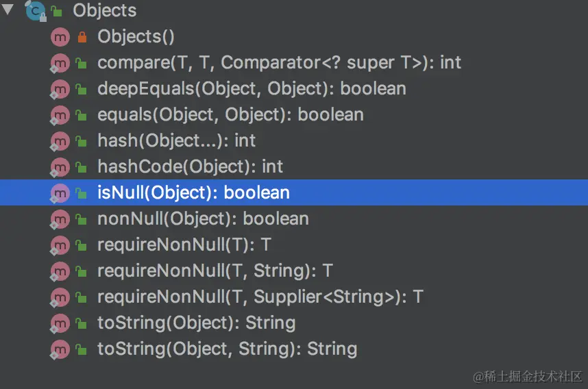Select requireNonNull(T, String): T method
The image size is (588, 389).
pyautogui.click(x=215, y=271)
